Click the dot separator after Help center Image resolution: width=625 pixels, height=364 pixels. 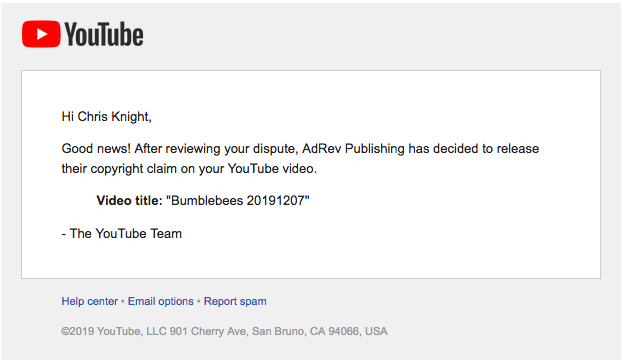(123, 301)
